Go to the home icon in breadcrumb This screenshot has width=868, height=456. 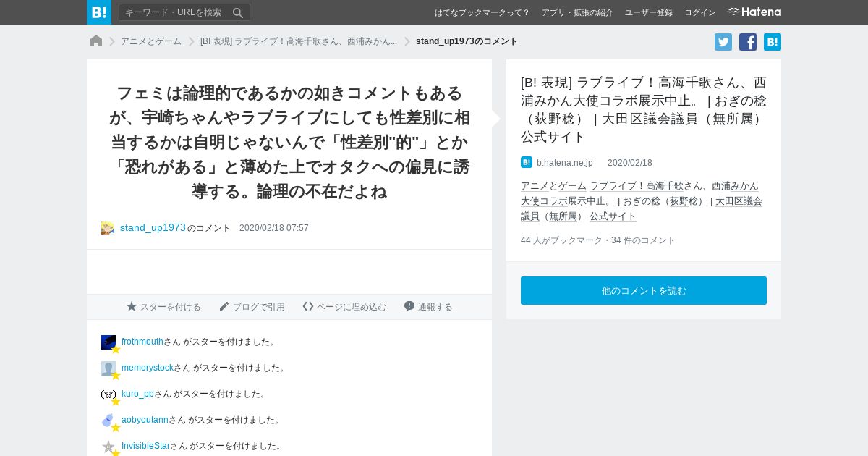tap(96, 41)
